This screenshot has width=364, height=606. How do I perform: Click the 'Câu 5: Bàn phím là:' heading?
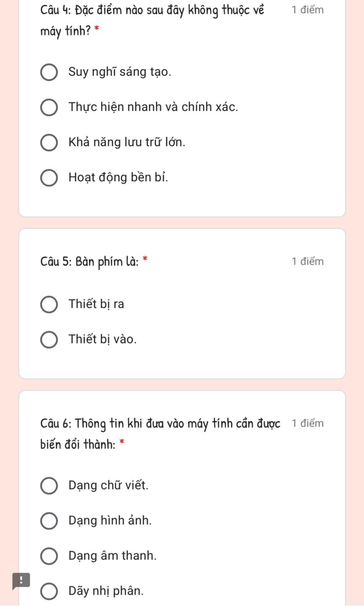[90, 262]
